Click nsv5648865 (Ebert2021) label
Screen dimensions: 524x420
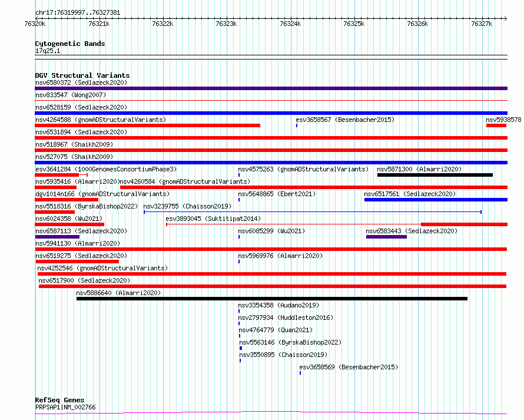277,194
